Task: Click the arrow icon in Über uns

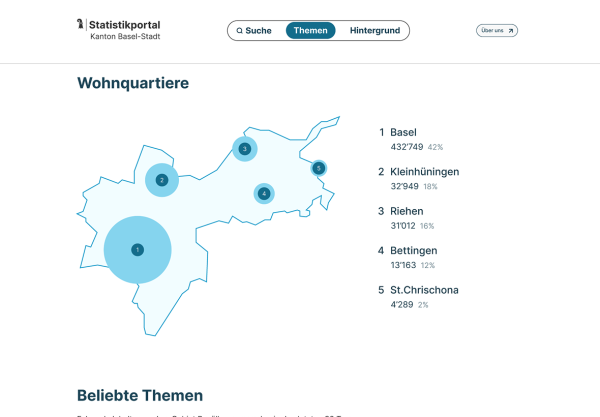Action: (x=511, y=31)
